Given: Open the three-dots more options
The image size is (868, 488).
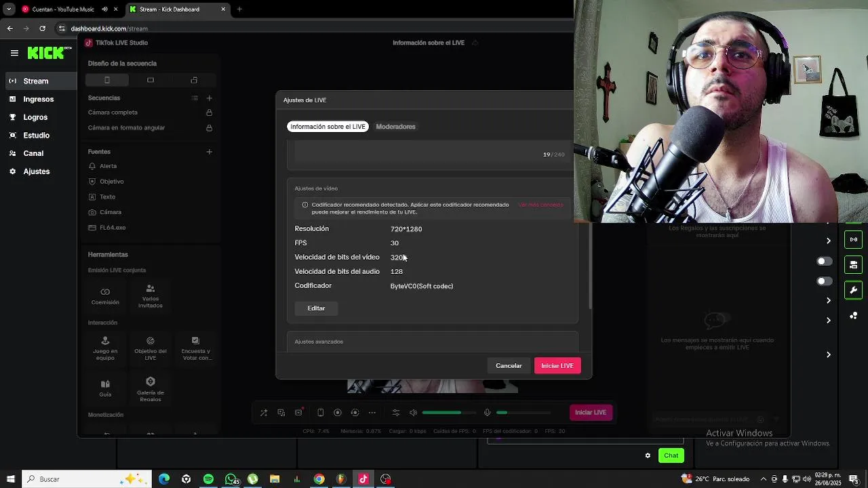Looking at the screenshot, I should pyautogui.click(x=372, y=413).
